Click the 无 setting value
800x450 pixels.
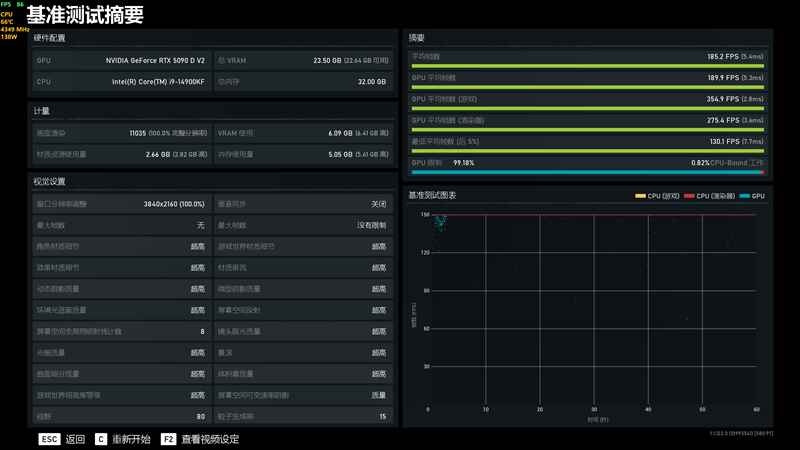point(201,226)
